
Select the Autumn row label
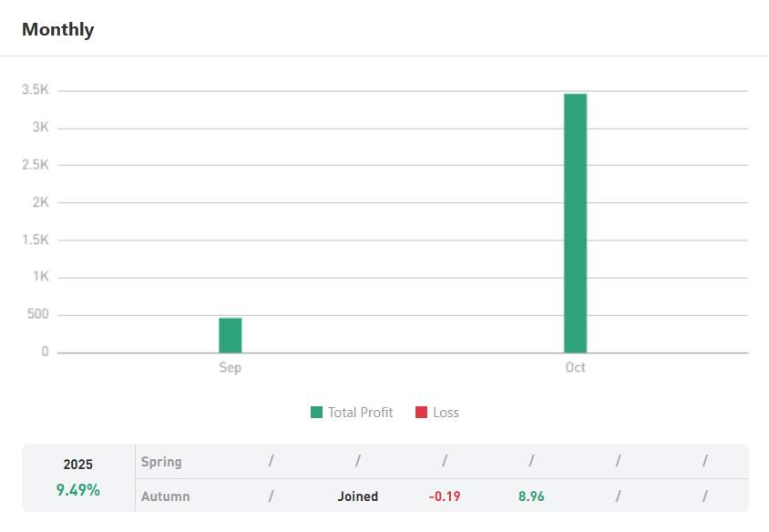pyautogui.click(x=165, y=496)
